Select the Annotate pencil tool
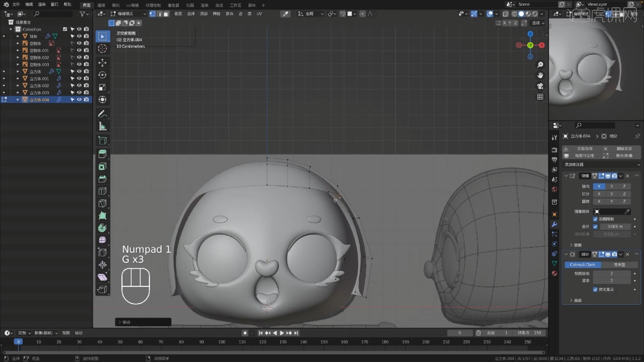This screenshot has height=362, width=644. [102, 114]
